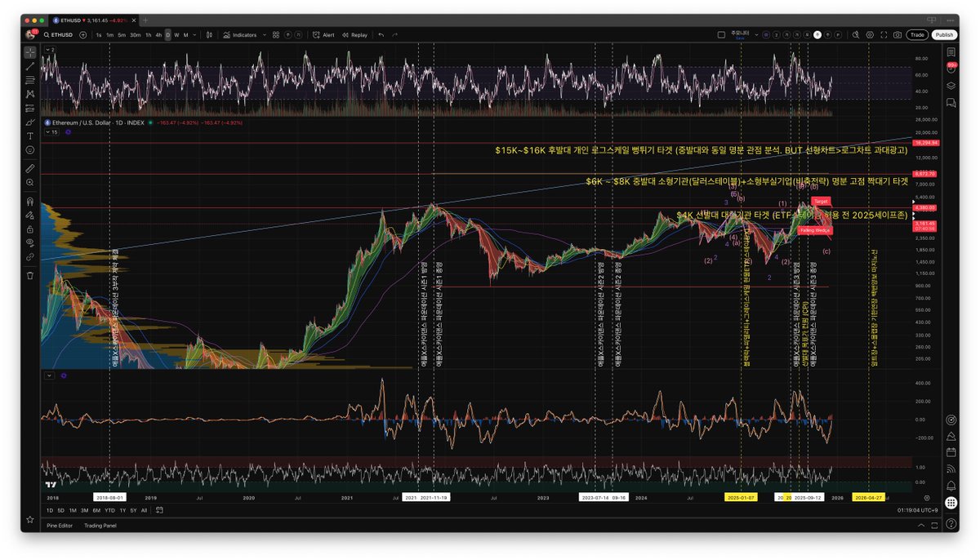Set date range to 5Y
The width and height of the screenshot is (980, 560).
(x=133, y=509)
